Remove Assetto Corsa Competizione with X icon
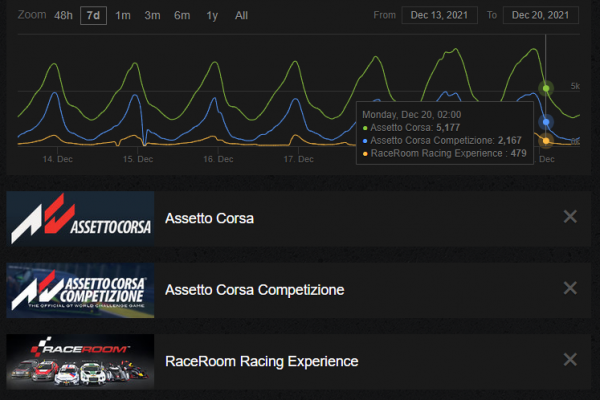 coord(570,289)
